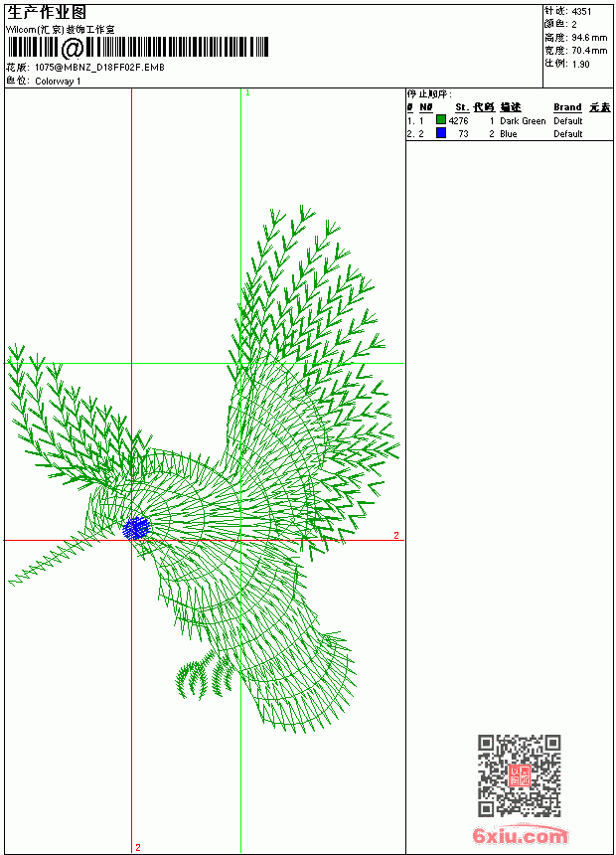Click the Colorway 1 label
Screen dimensions: 616x855
(x=58, y=82)
